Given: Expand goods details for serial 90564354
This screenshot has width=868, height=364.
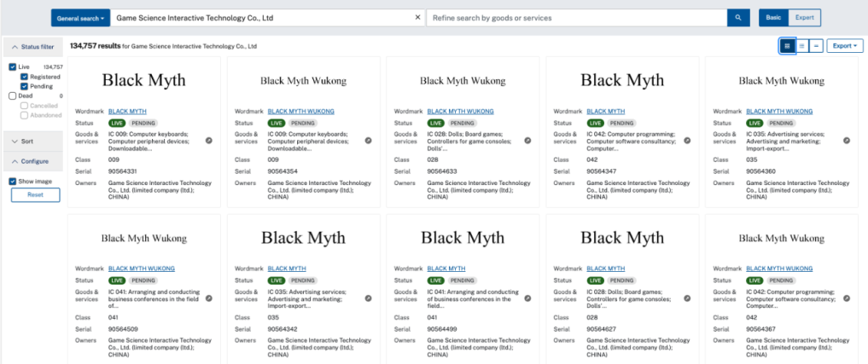Looking at the screenshot, I should tap(368, 141).
